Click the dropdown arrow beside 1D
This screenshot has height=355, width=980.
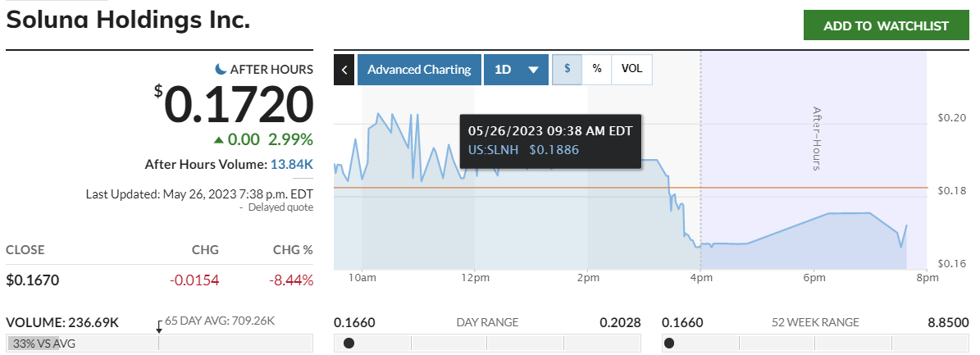533,71
